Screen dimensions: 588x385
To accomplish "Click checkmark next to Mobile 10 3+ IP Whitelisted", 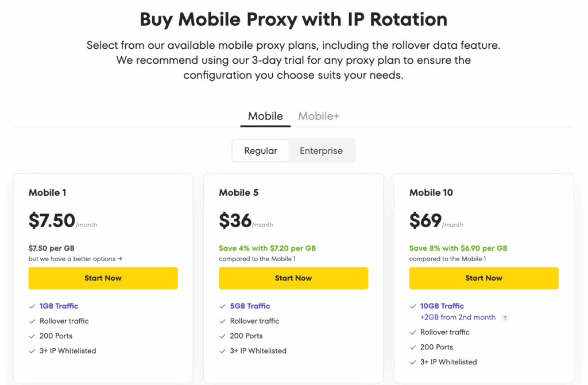I will [413, 362].
